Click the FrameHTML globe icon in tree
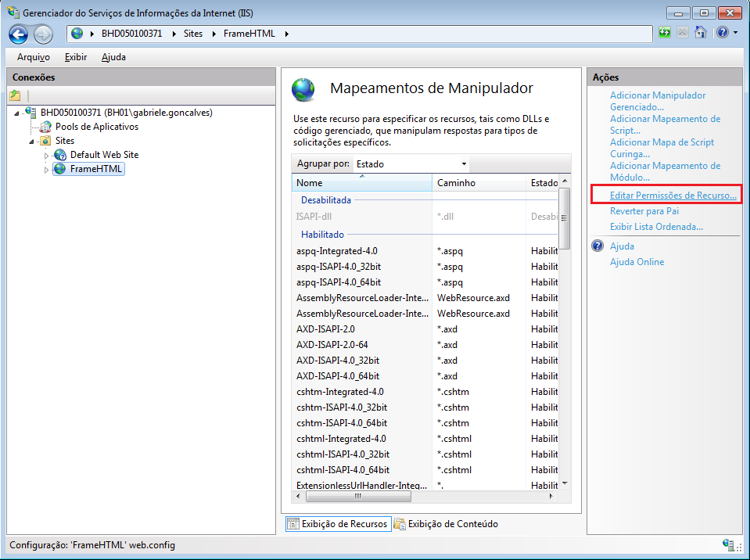 59,169
